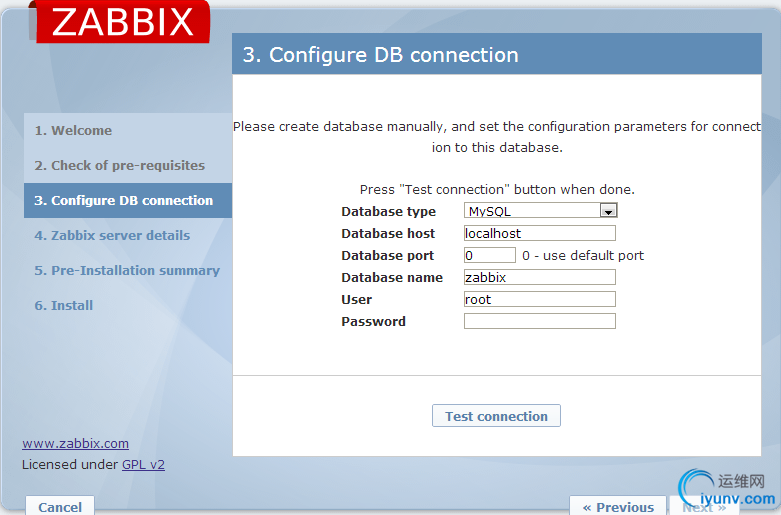Viewport: 781px width, 515px height.
Task: Open the www.zabbix.com link
Action: pyautogui.click(x=75, y=443)
